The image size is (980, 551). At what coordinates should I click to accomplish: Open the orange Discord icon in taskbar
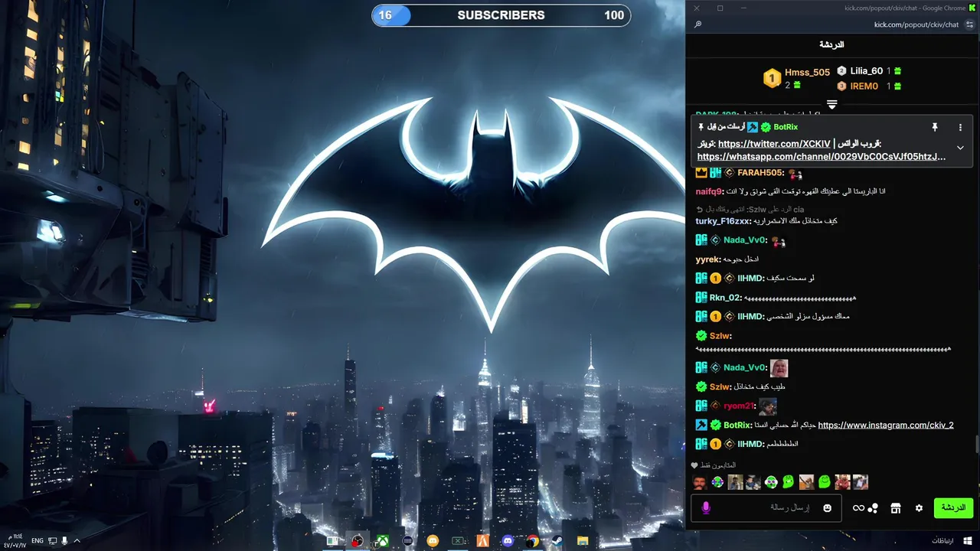point(433,541)
